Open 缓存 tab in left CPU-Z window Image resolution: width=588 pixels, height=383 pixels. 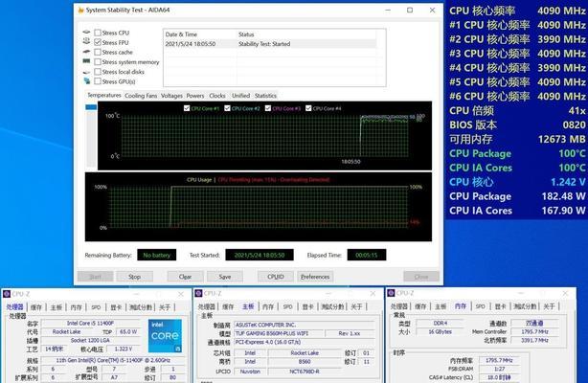36,307
